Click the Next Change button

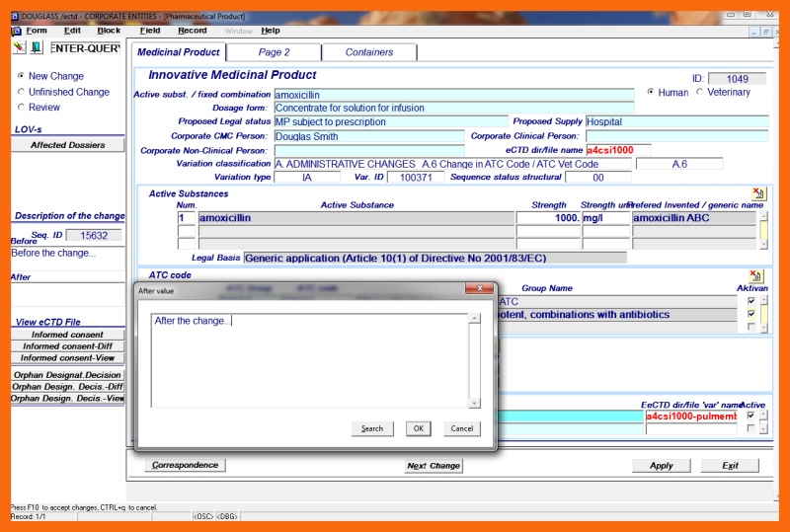point(434,466)
